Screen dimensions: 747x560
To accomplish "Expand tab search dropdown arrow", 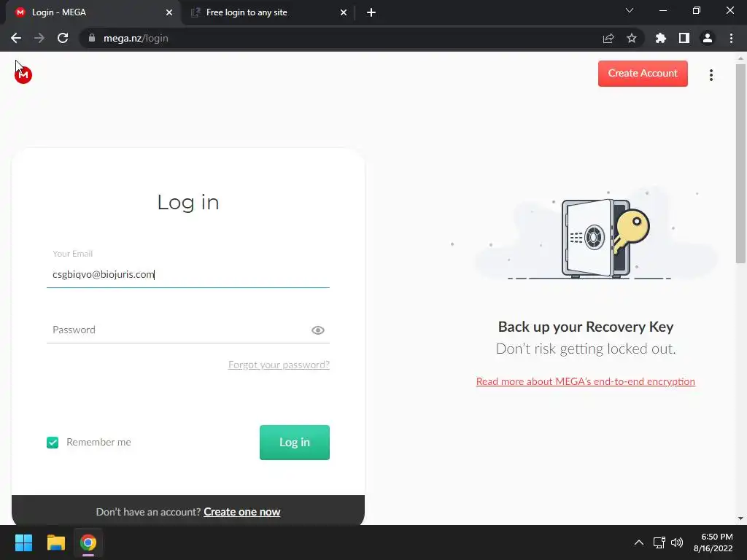I will pos(630,10).
